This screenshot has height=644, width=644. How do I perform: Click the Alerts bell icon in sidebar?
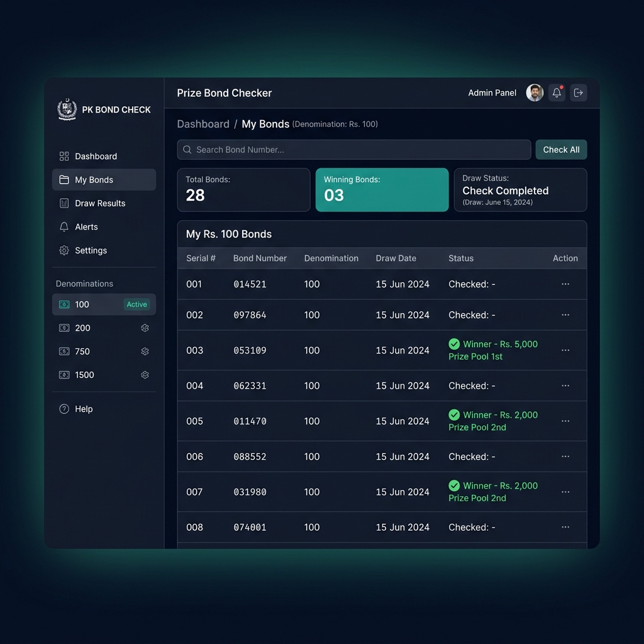pyautogui.click(x=64, y=226)
